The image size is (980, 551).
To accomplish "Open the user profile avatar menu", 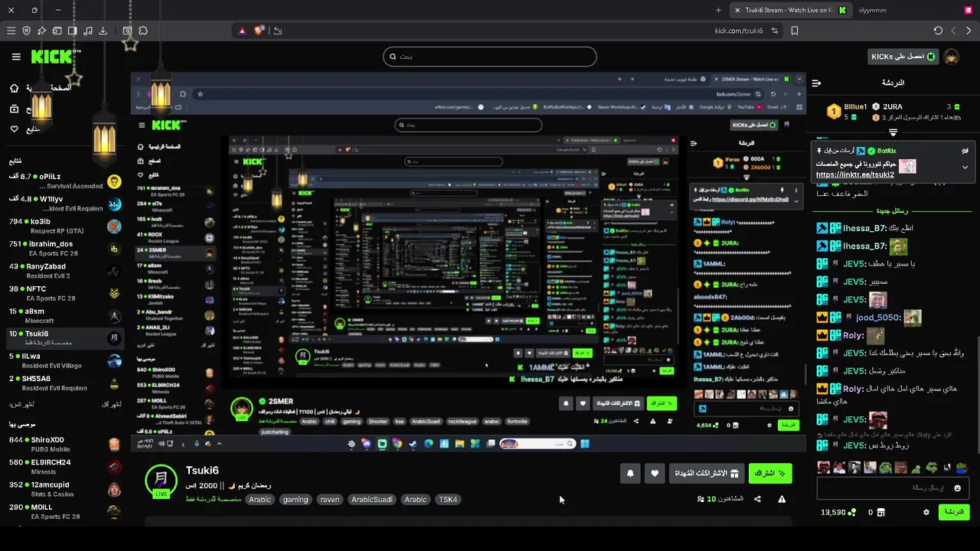I will click(x=952, y=57).
